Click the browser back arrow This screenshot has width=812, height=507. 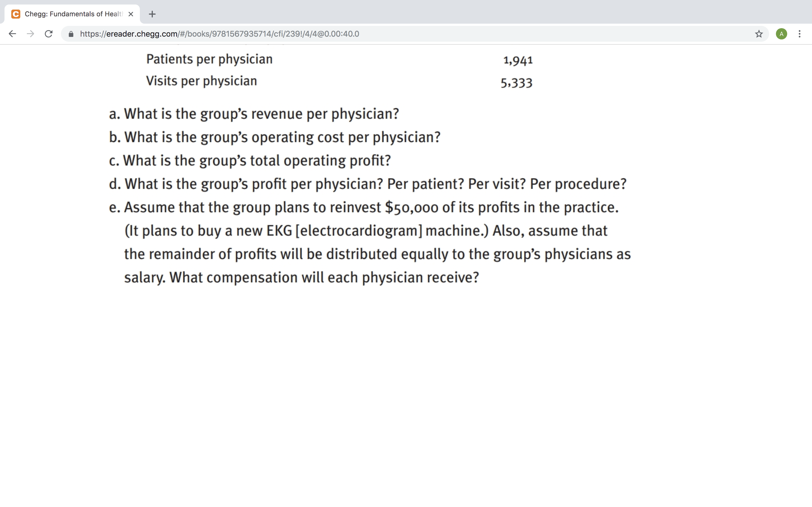(x=12, y=34)
